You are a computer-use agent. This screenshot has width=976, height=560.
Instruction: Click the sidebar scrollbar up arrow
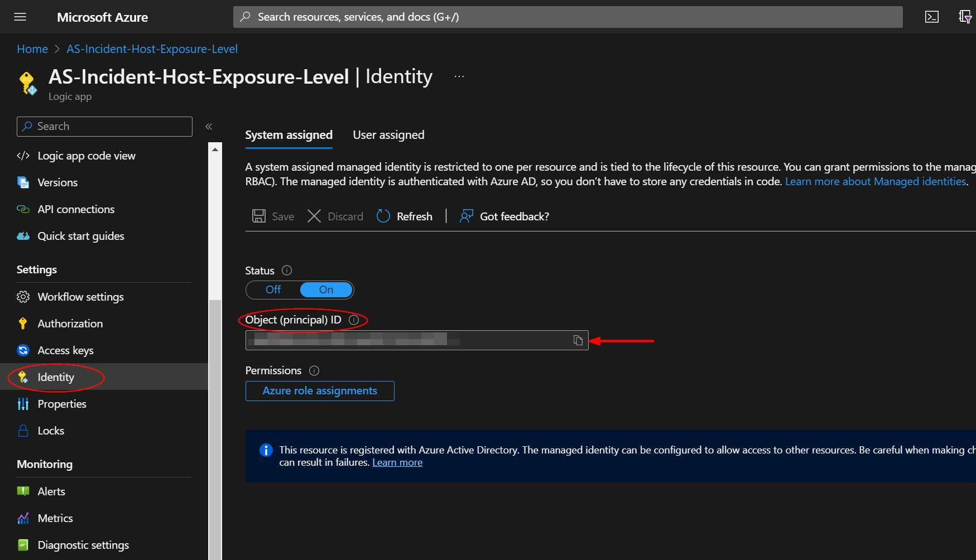pos(215,149)
